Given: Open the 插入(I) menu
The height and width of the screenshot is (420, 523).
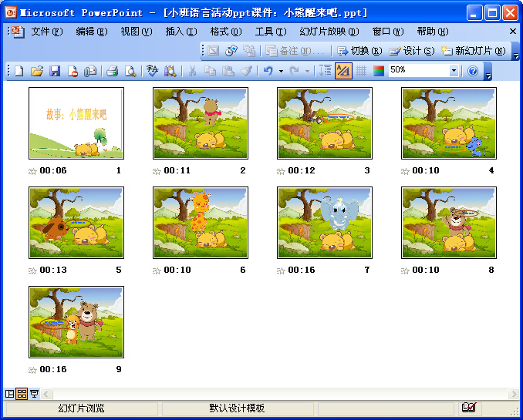Looking at the screenshot, I should tap(181, 32).
